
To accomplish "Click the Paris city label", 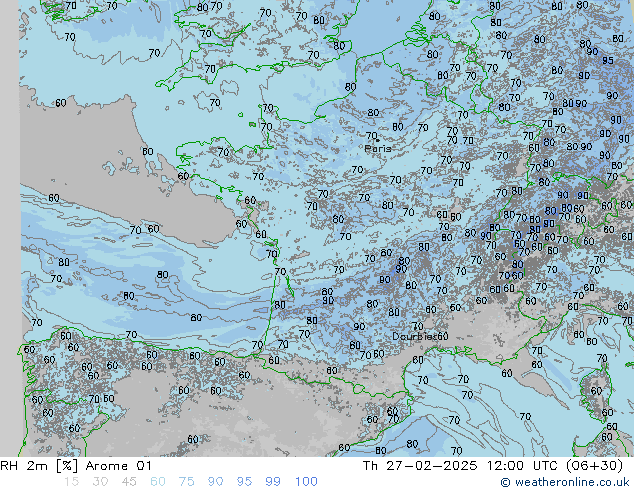I will 378,149.
